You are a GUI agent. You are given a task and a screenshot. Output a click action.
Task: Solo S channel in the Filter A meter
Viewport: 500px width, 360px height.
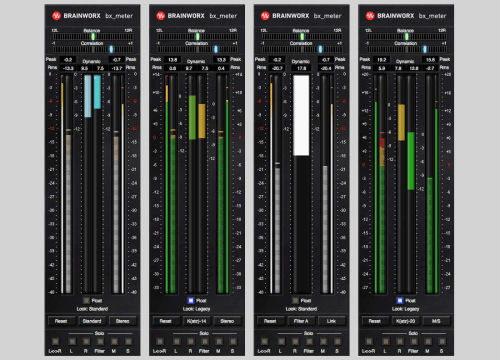(337, 341)
